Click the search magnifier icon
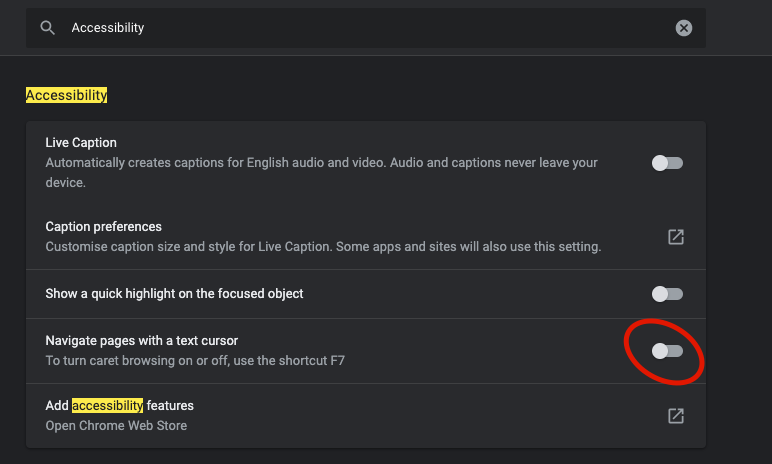The image size is (772, 464). (47, 28)
